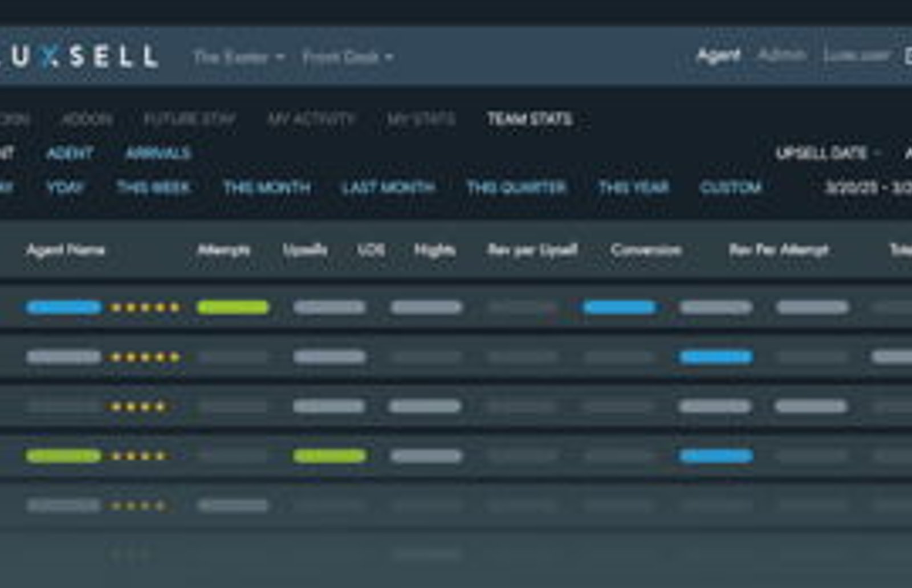
Task: Select the ARRIVALS sub-tab
Action: click(158, 153)
